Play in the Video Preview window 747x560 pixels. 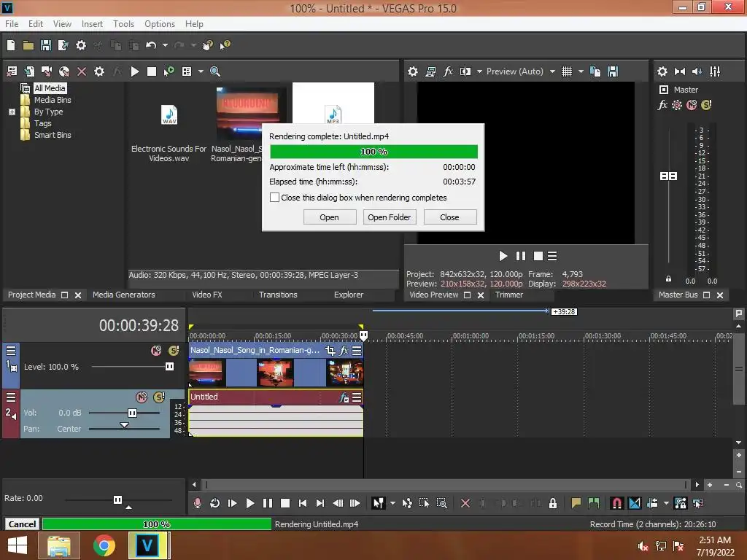coord(503,256)
